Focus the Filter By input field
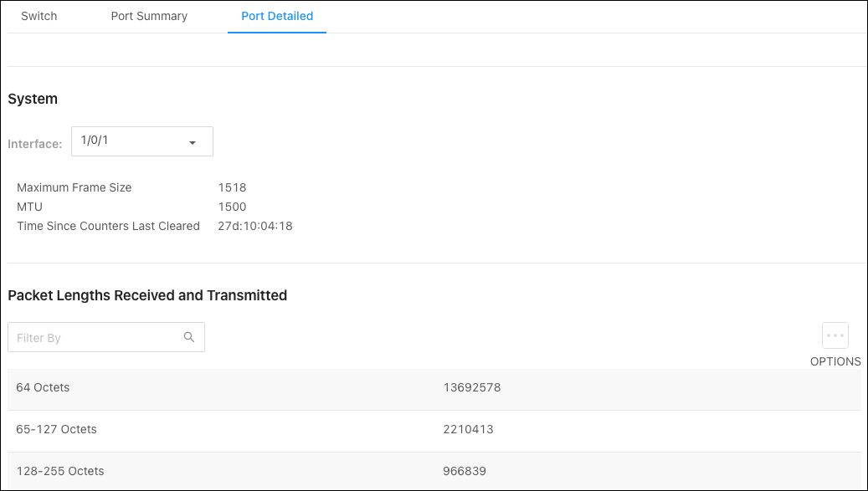Viewport: 868px width, 491px height. [106, 337]
